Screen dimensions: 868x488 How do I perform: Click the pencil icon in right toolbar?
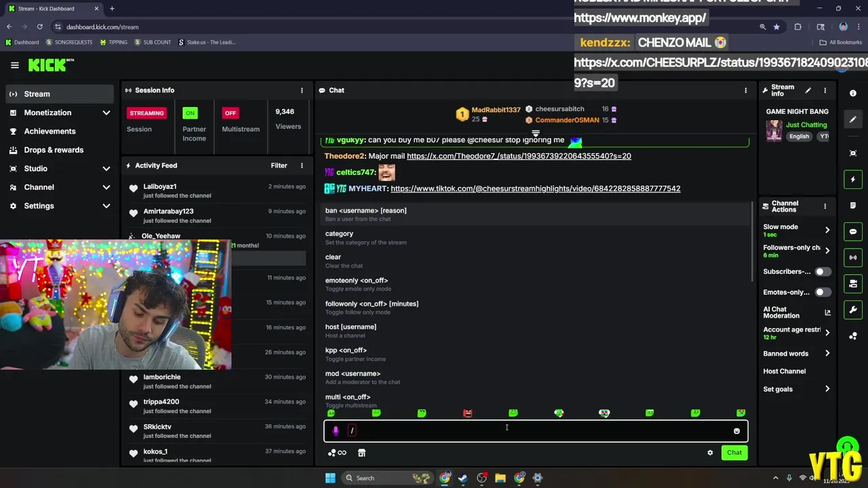[853, 119]
